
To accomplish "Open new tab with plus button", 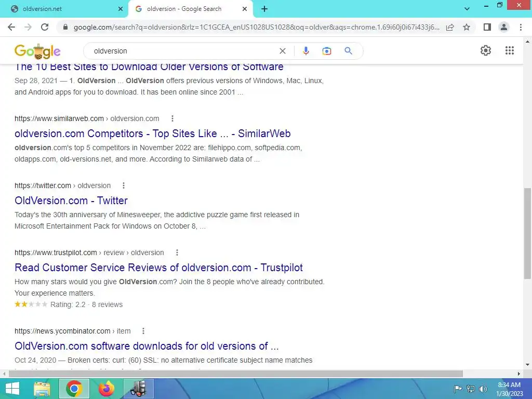I will (x=264, y=9).
